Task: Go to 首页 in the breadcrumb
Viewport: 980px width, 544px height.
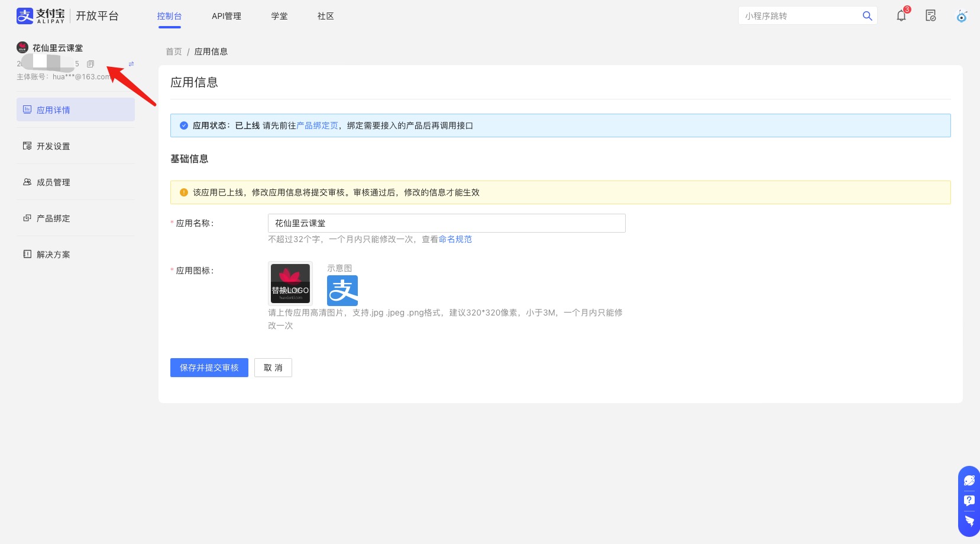Action: pos(174,51)
